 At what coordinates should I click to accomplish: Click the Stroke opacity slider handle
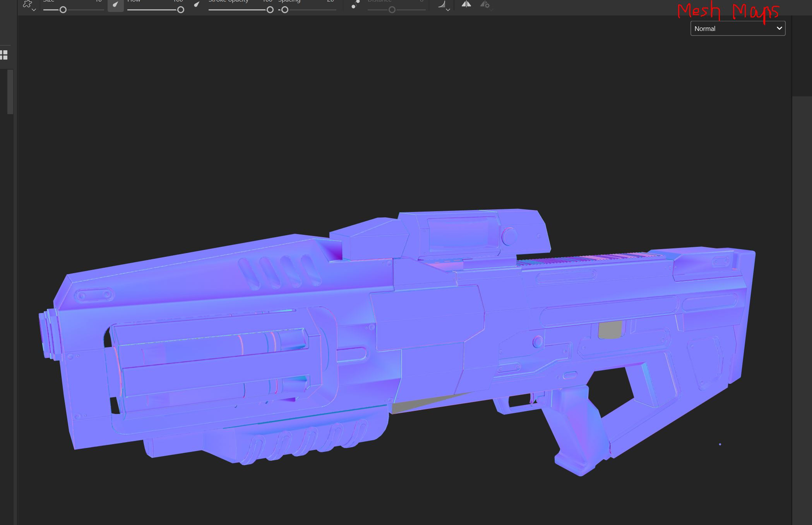click(x=270, y=10)
